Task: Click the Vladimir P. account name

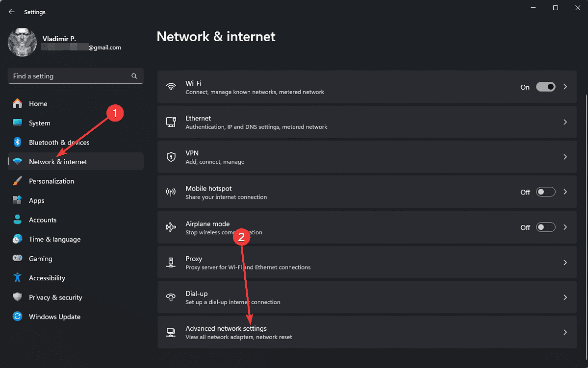Action: pyautogui.click(x=59, y=39)
